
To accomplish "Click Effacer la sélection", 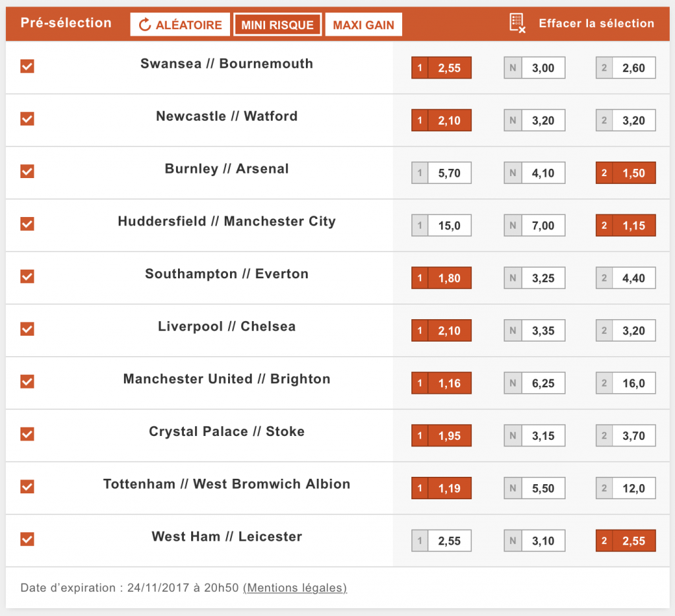I will (596, 23).
